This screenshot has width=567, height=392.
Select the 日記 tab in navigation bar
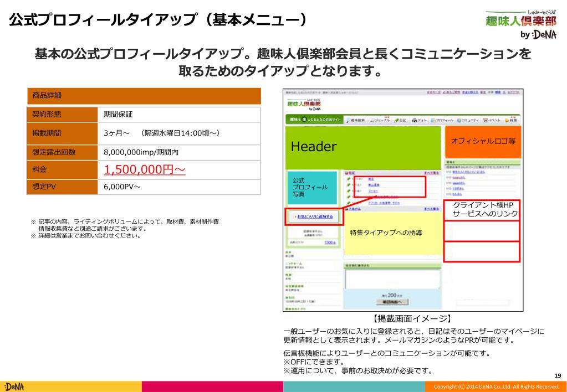(401, 120)
